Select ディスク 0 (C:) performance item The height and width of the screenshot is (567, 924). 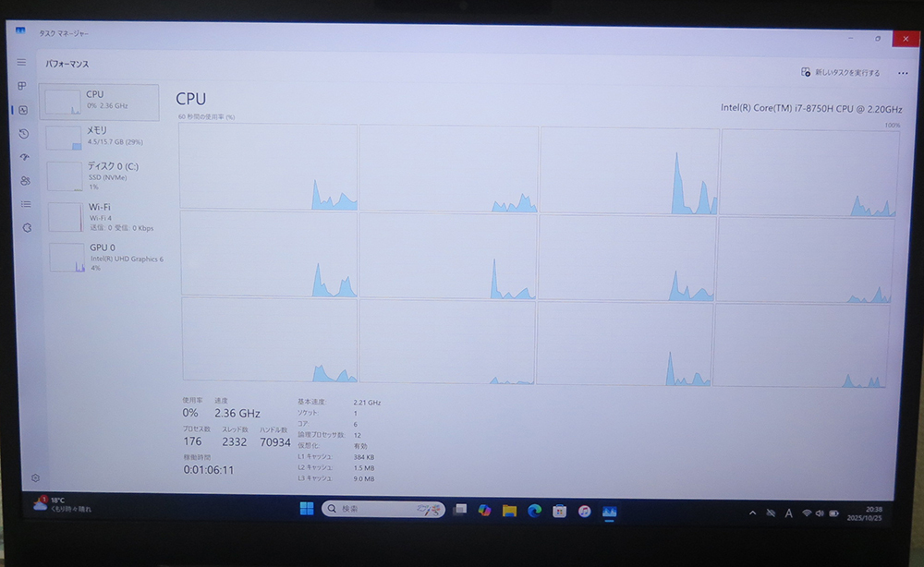pyautogui.click(x=103, y=175)
